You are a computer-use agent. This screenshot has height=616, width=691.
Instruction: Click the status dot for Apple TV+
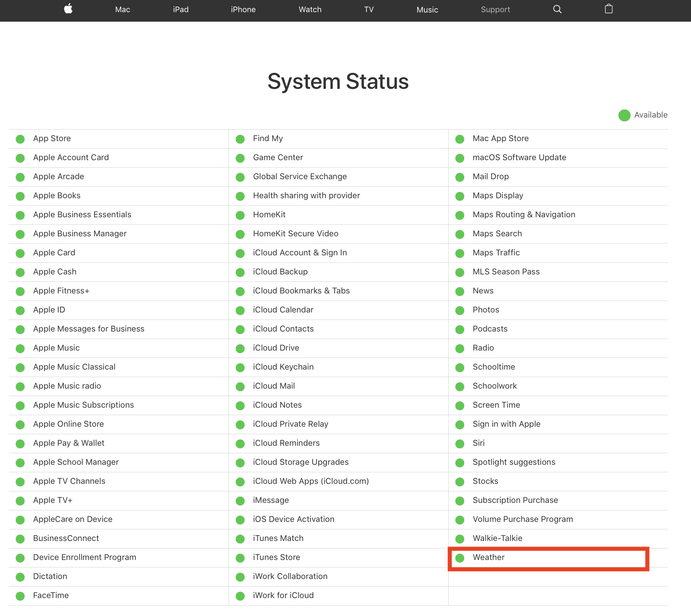[x=20, y=501]
